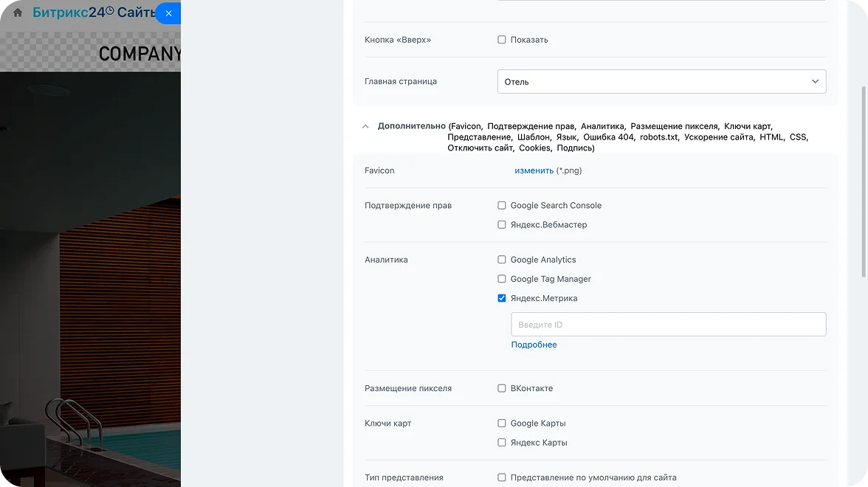The height and width of the screenshot is (487, 868).
Task: Jump to Ключи карт in section list
Action: tap(748, 126)
